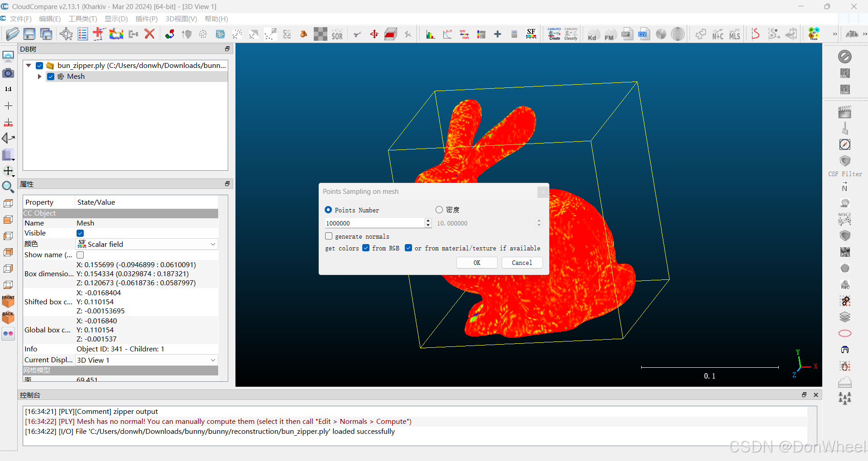Click the CANUPO Classify icon
The image size is (868, 461).
571,34
